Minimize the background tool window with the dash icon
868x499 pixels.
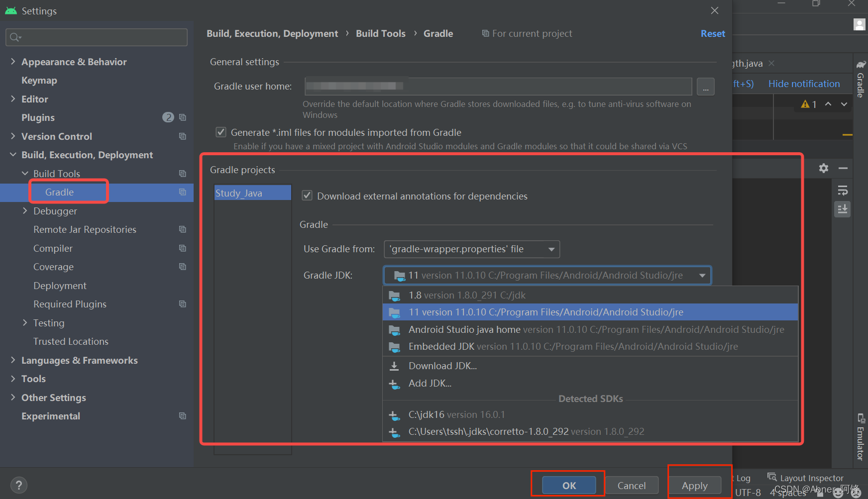pyautogui.click(x=843, y=168)
